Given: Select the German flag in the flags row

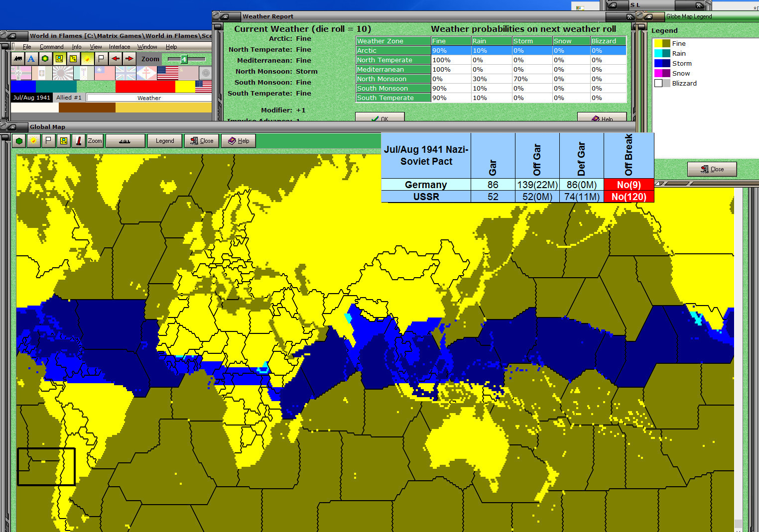Looking at the screenshot, I should point(21,73).
